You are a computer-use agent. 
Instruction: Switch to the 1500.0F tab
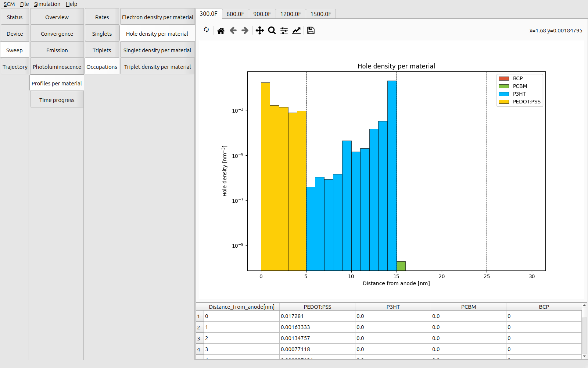320,14
